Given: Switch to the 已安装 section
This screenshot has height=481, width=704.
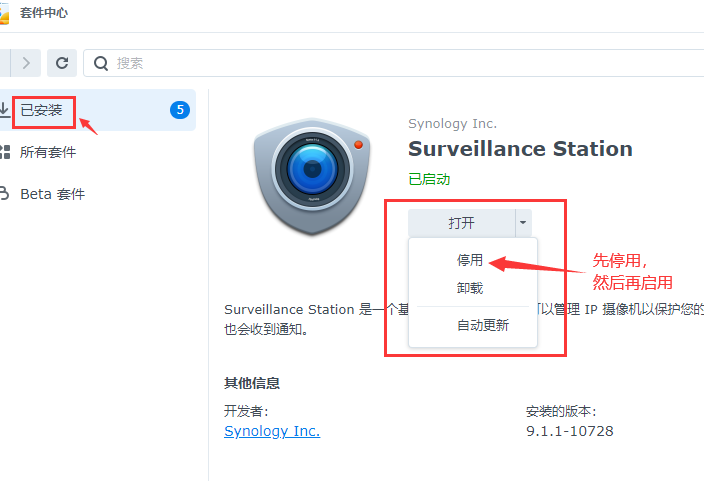Looking at the screenshot, I should (42, 110).
